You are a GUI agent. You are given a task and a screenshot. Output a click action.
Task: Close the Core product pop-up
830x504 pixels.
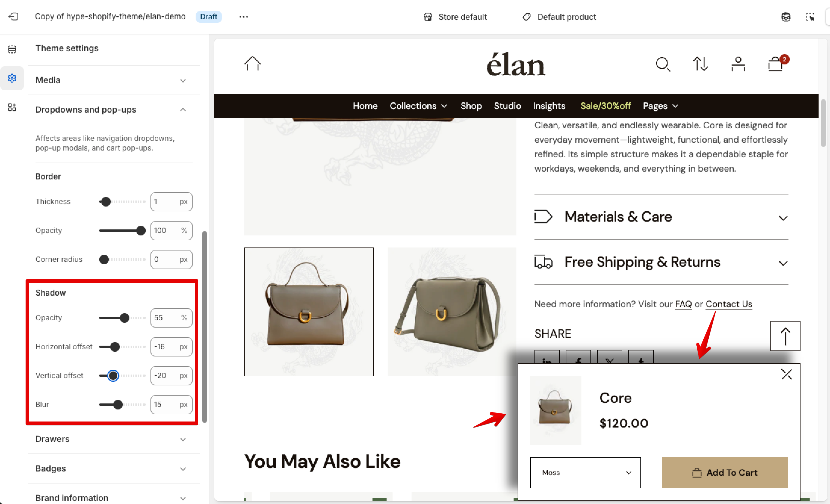pyautogui.click(x=787, y=374)
